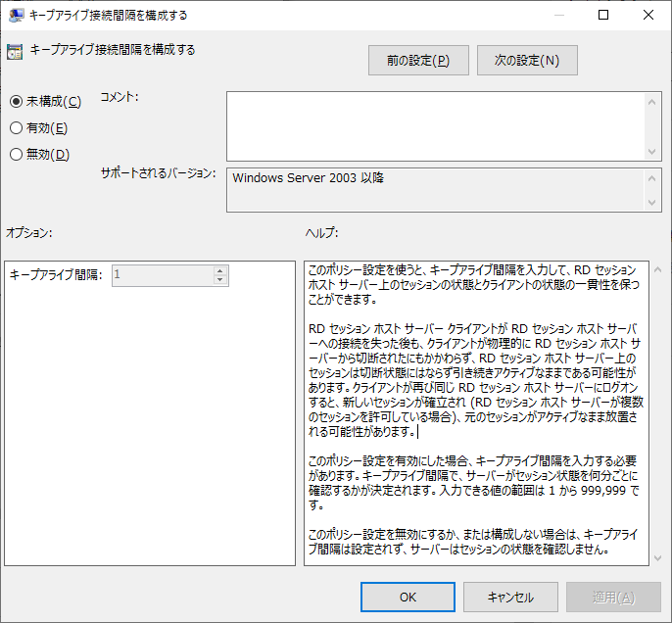Click the オプション label
The height and width of the screenshot is (623, 672).
coord(28,233)
